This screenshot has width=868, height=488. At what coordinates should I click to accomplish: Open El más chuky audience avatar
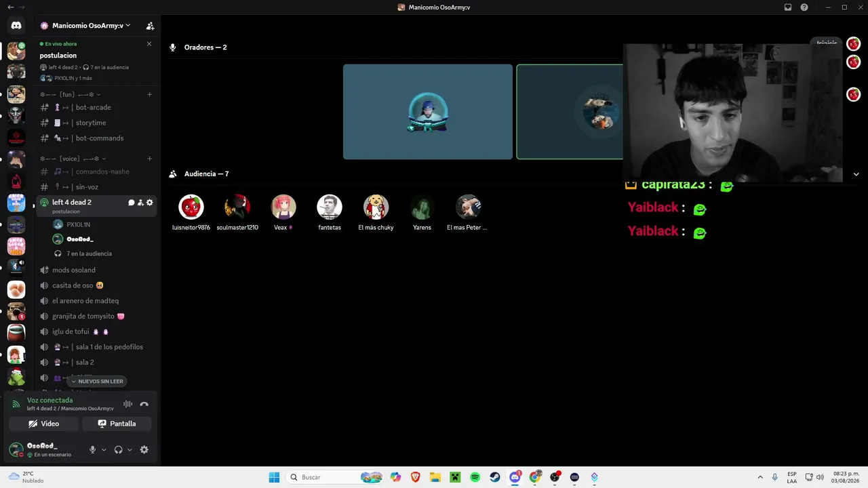(x=376, y=207)
